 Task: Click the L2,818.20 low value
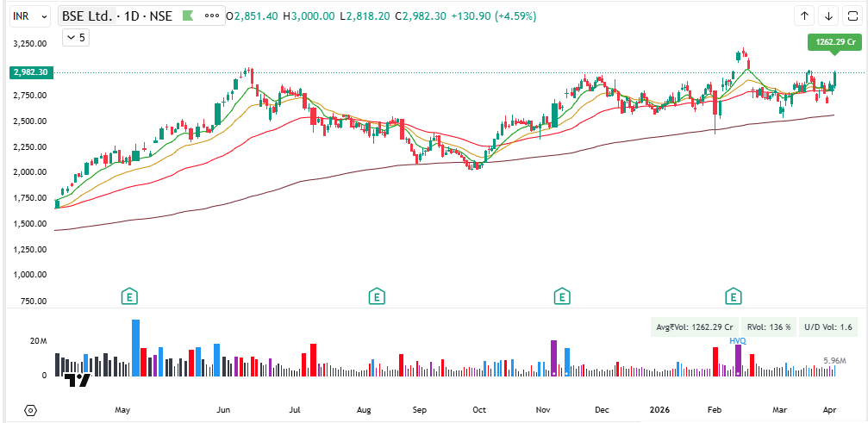click(365, 16)
